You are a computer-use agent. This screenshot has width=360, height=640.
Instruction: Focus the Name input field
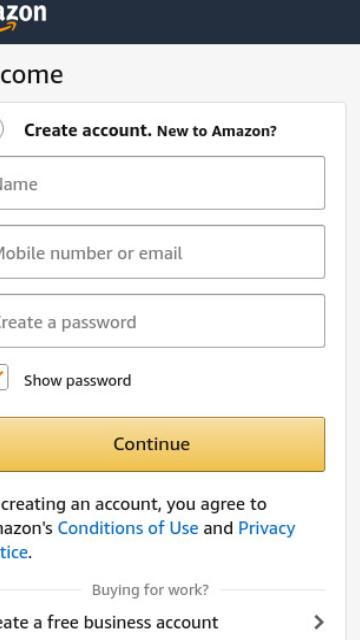coord(162,183)
